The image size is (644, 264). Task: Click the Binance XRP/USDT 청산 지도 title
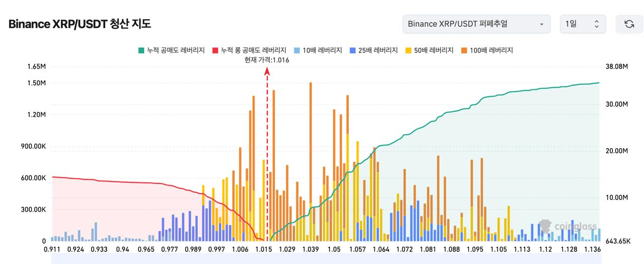(79, 24)
